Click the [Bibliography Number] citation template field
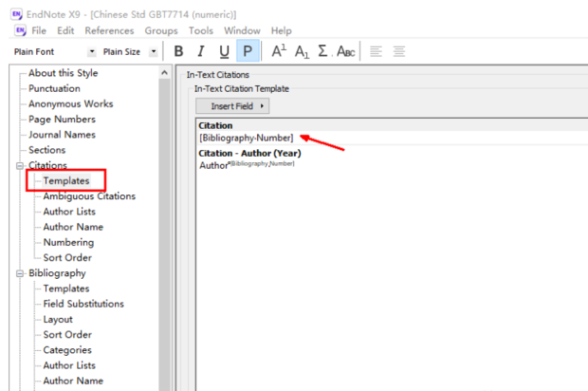The height and width of the screenshot is (391, 588). point(247,139)
